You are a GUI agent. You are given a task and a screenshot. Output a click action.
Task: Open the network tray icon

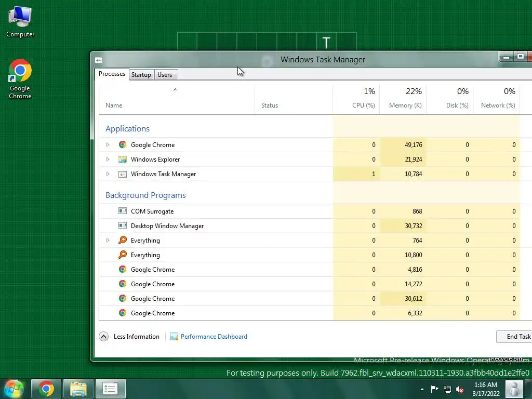(x=447, y=390)
